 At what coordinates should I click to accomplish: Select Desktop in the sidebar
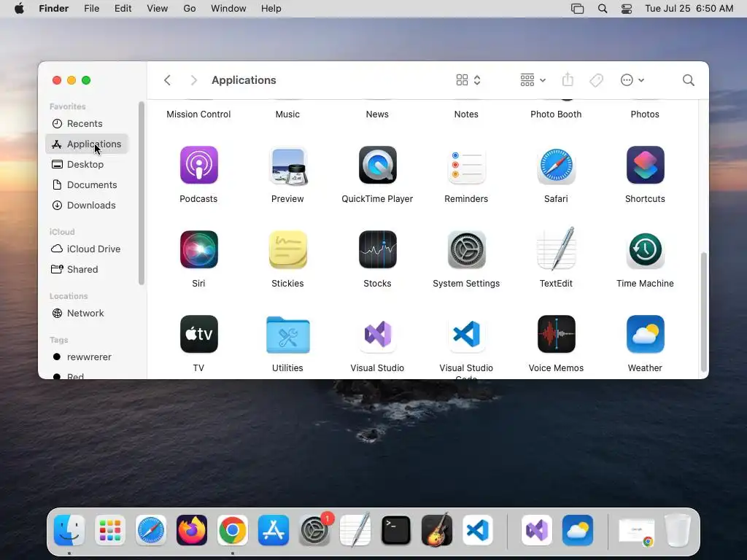(88, 164)
